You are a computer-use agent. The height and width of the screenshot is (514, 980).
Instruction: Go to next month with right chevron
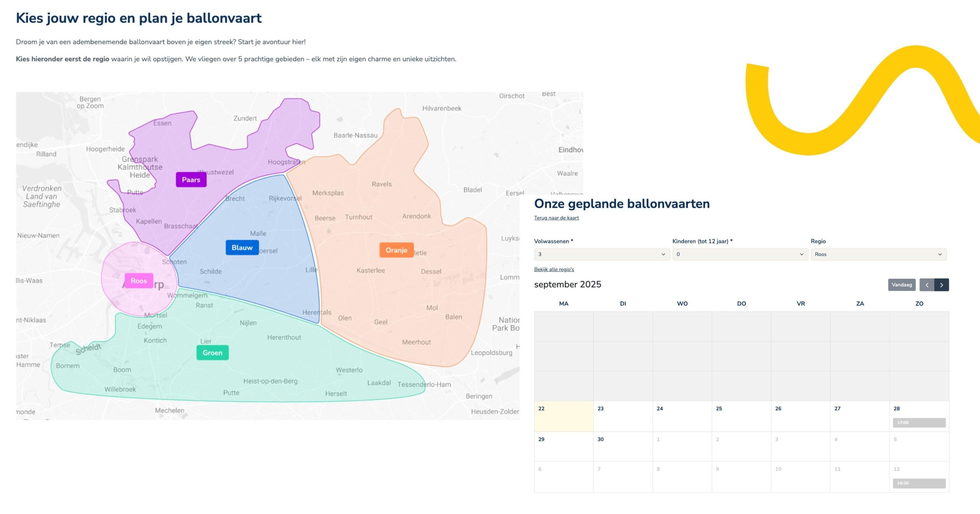[941, 285]
